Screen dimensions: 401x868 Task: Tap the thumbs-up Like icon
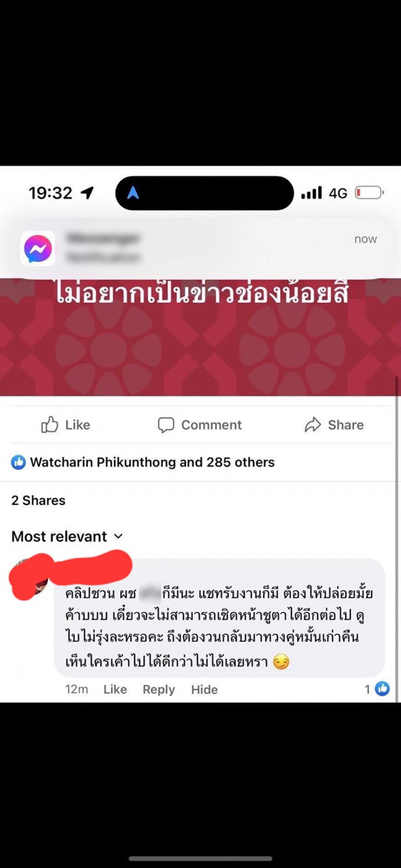point(50,424)
